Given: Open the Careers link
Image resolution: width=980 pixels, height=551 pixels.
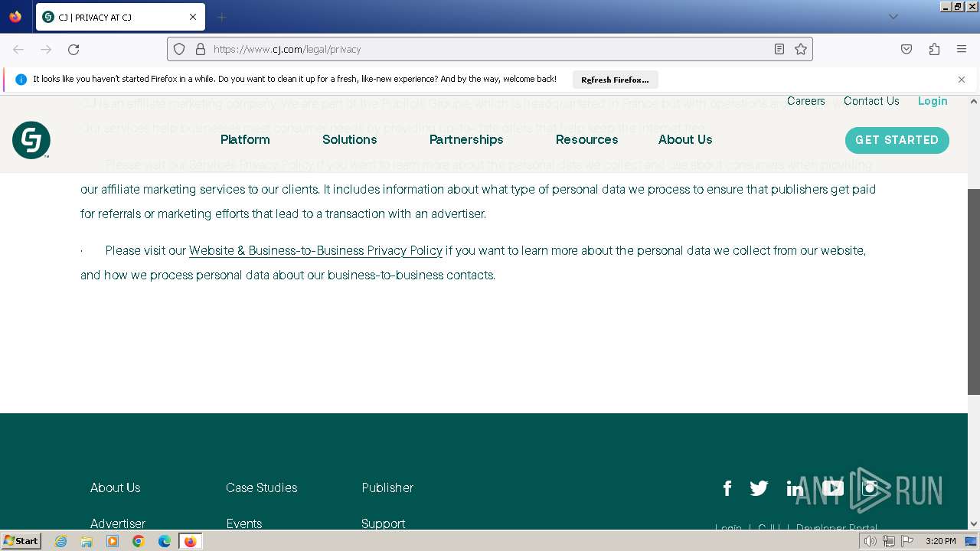Looking at the screenshot, I should point(806,101).
